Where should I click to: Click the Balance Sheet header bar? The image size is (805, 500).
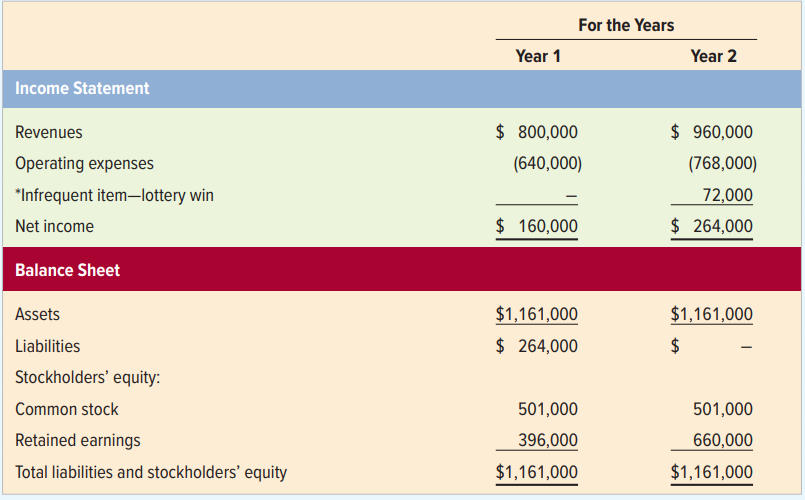(x=402, y=270)
